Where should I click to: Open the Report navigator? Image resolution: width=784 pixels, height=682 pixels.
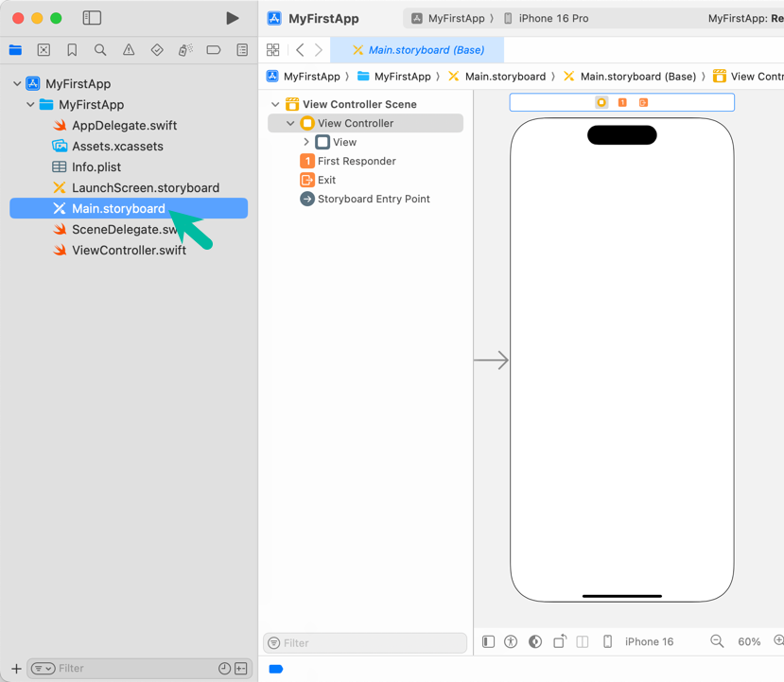coord(242,50)
